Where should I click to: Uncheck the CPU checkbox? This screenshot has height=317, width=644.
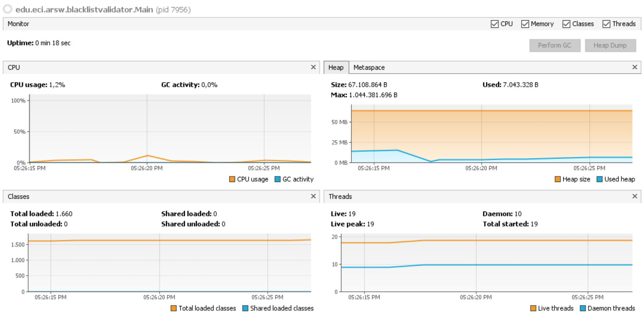tap(495, 24)
